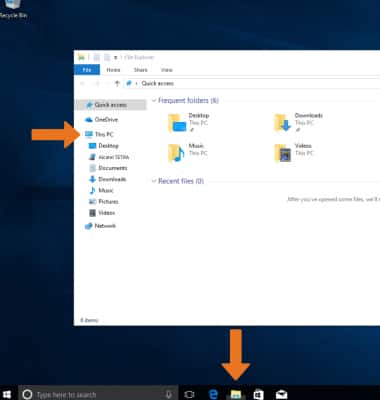Click the taskbar search box

click(x=98, y=394)
